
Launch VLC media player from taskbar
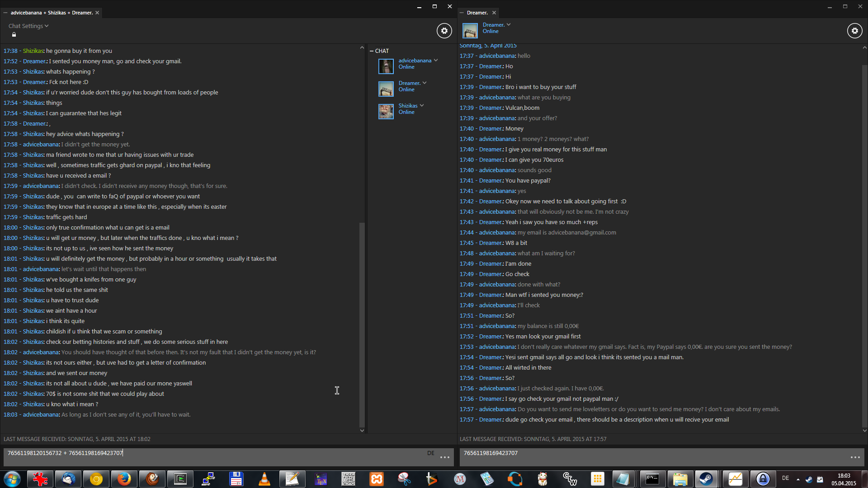click(x=264, y=479)
